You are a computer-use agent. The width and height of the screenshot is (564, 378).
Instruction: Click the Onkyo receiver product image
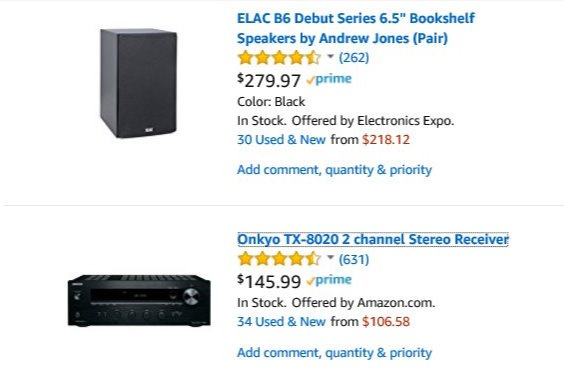point(139,301)
